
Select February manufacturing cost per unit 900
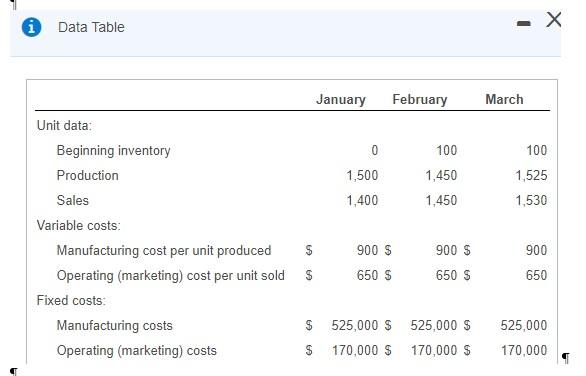pos(446,250)
